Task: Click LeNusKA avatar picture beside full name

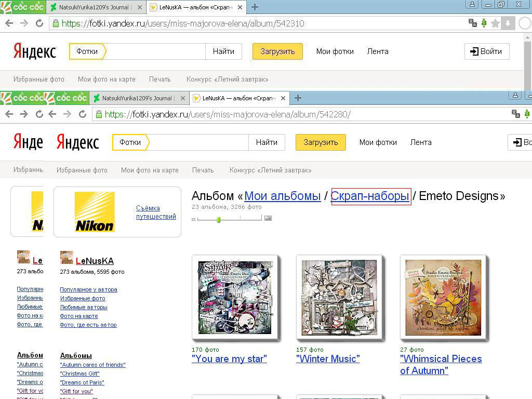Action: (x=66, y=257)
